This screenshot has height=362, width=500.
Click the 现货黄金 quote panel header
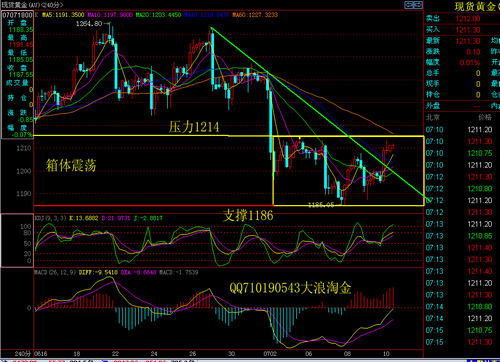[x=475, y=6]
